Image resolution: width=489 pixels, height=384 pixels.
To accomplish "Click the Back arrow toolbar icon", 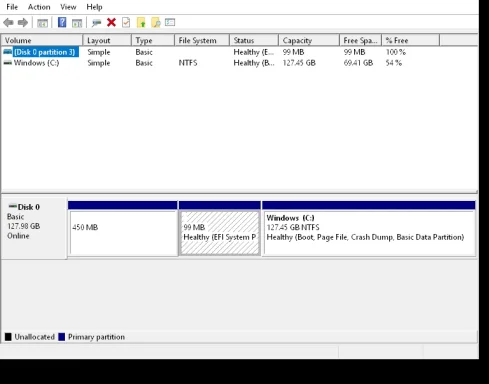I will (x=8, y=23).
